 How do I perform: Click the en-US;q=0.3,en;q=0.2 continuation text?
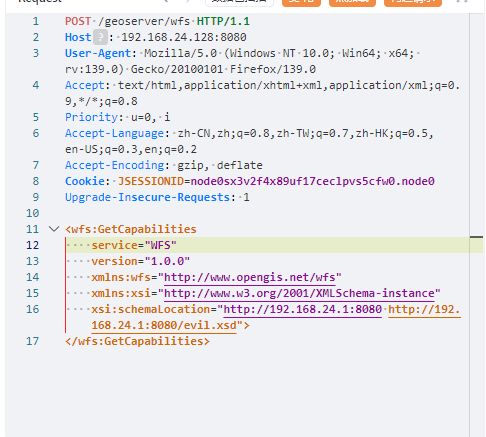(x=131, y=149)
